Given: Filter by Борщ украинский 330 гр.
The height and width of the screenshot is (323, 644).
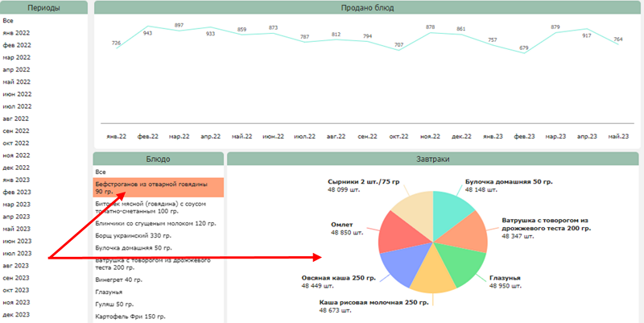Looking at the screenshot, I should [133, 236].
